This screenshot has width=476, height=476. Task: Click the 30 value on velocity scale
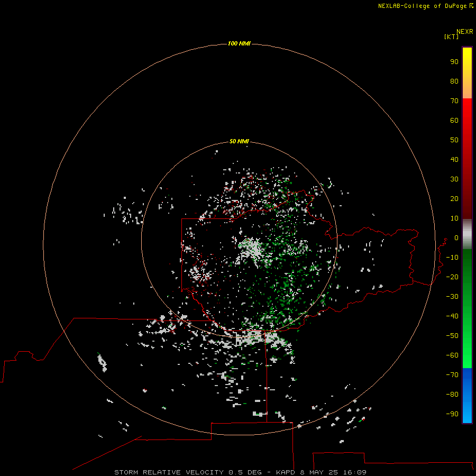pos(454,179)
